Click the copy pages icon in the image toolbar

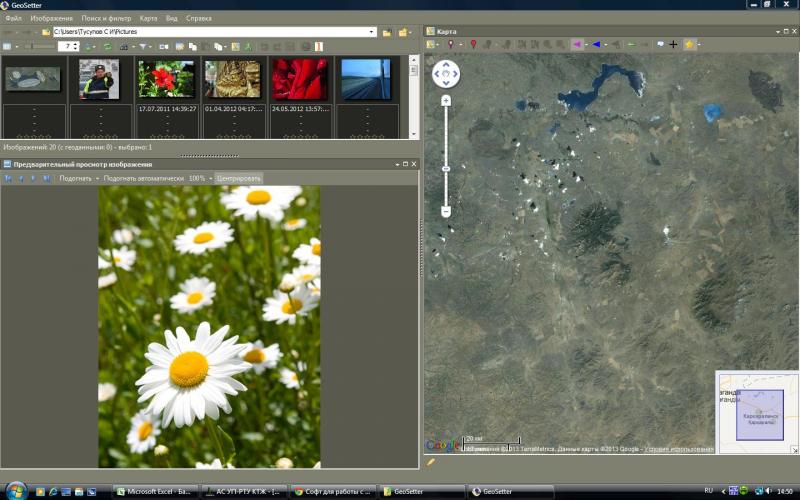tap(192, 46)
